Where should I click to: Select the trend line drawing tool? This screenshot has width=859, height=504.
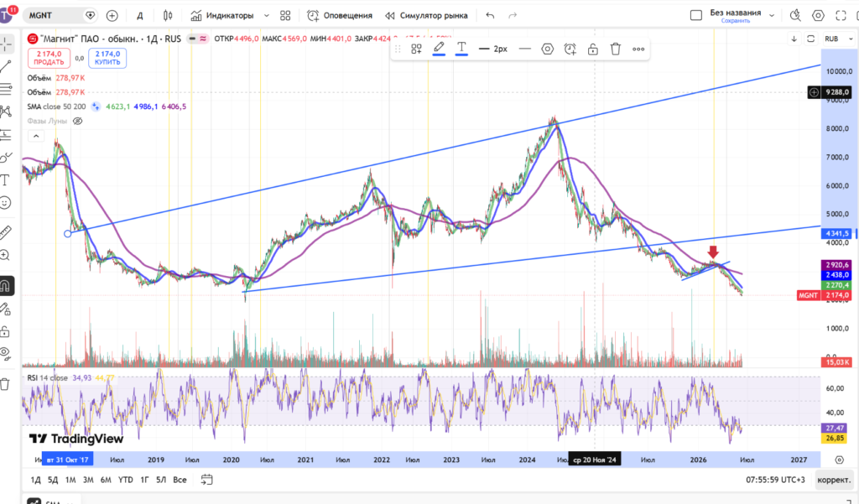6,66
